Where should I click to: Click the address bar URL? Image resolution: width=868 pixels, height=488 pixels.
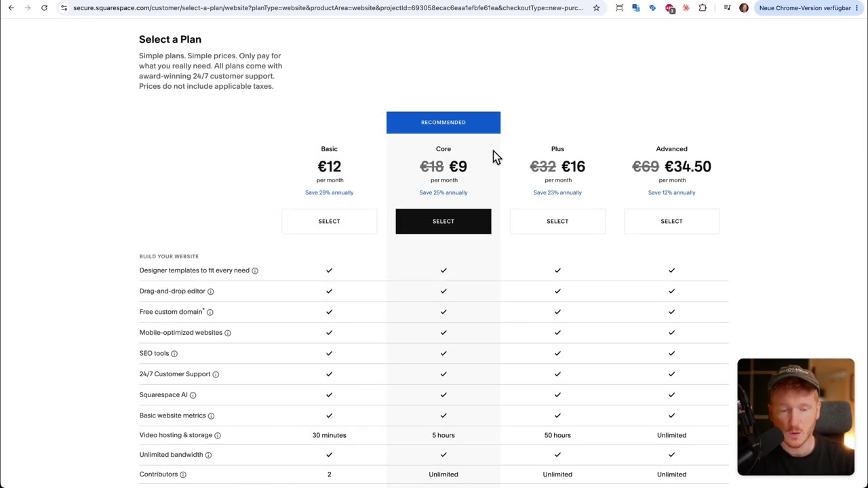(328, 8)
